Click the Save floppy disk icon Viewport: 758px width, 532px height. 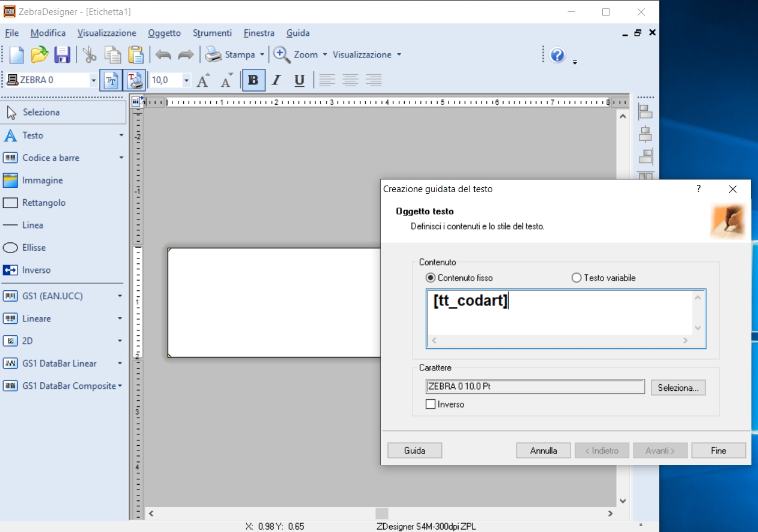[62, 55]
